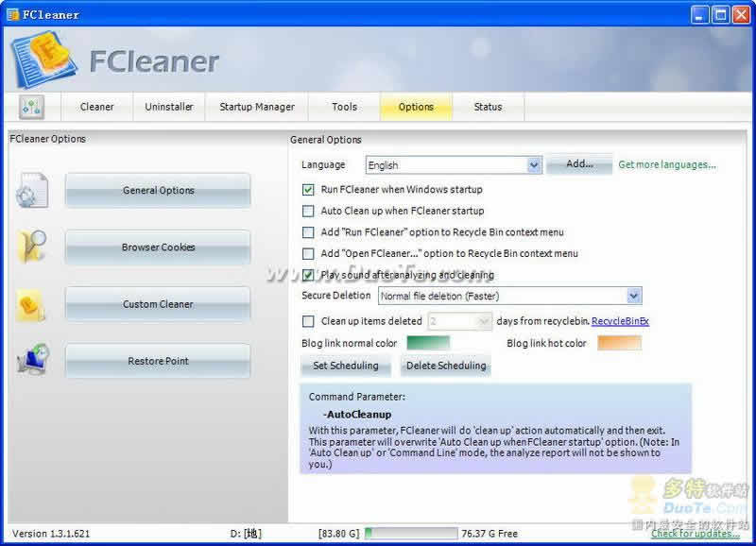Check Add "Open FCleaner..." option to Recycle Bin
This screenshot has height=546, width=756.
pos(308,253)
